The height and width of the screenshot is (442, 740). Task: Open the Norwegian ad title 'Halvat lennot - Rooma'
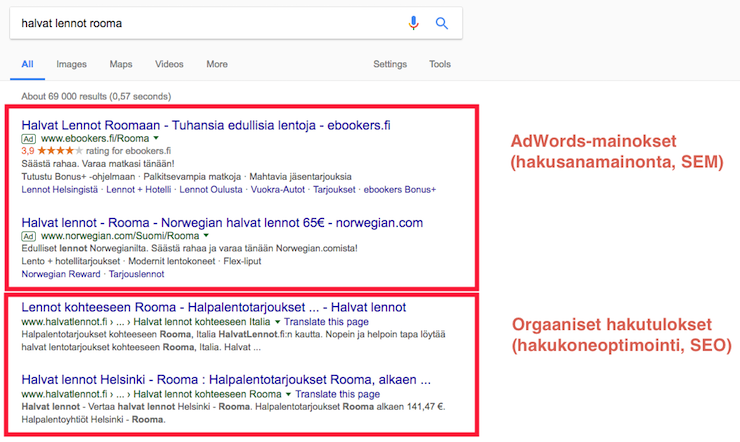(222, 223)
